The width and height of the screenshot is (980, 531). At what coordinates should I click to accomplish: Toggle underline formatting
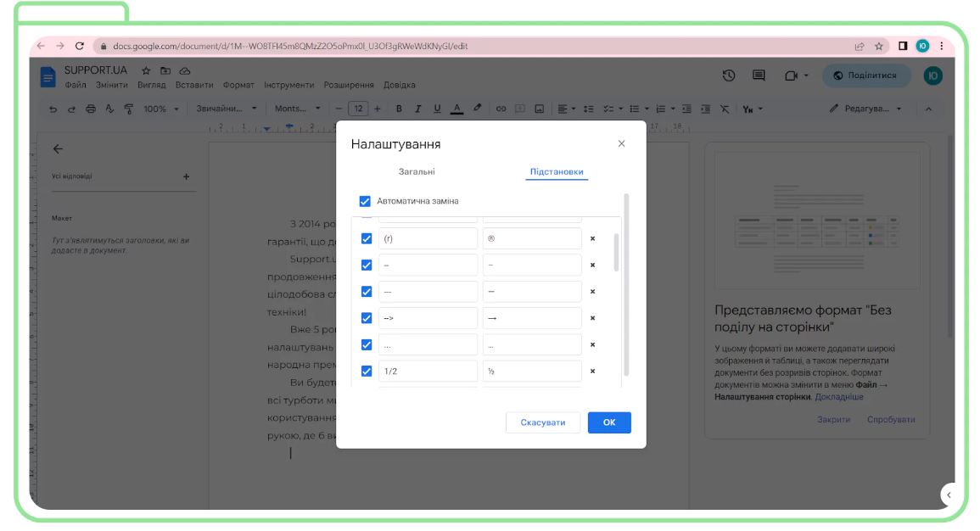(x=437, y=109)
